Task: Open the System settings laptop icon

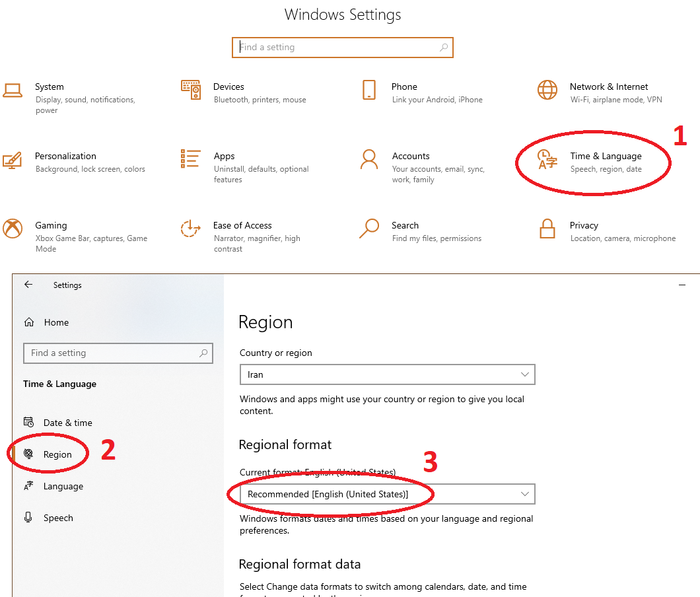Action: [x=13, y=90]
